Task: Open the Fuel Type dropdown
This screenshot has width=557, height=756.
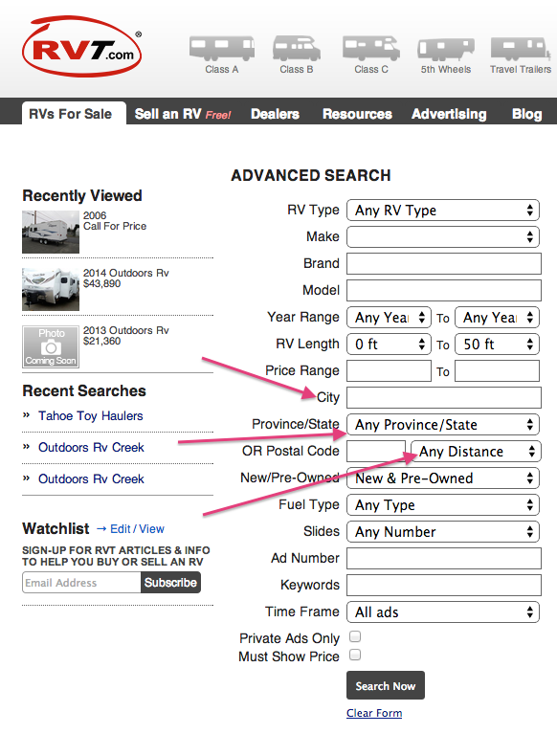Action: click(443, 505)
